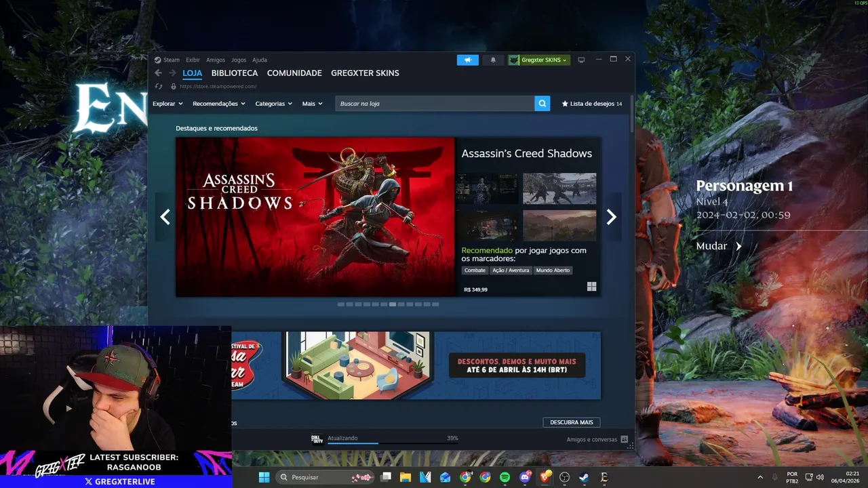
Task: Show previous featured game arrow
Action: 165,217
